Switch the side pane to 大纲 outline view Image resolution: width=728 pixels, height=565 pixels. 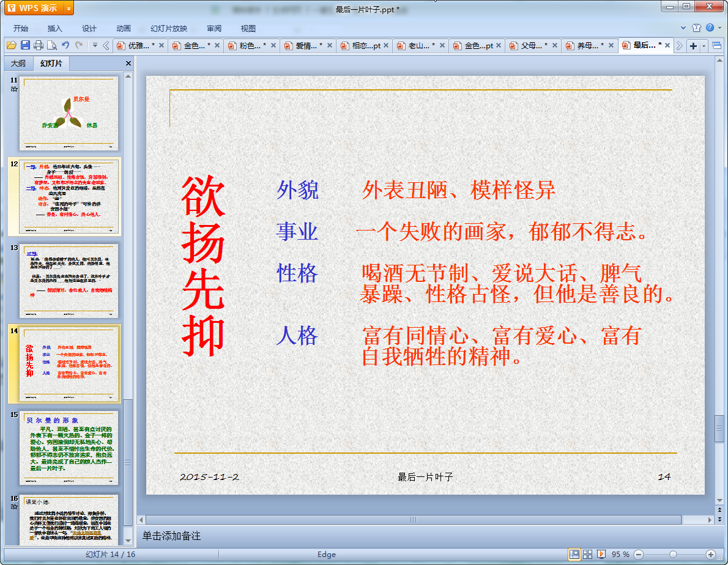tap(18, 63)
